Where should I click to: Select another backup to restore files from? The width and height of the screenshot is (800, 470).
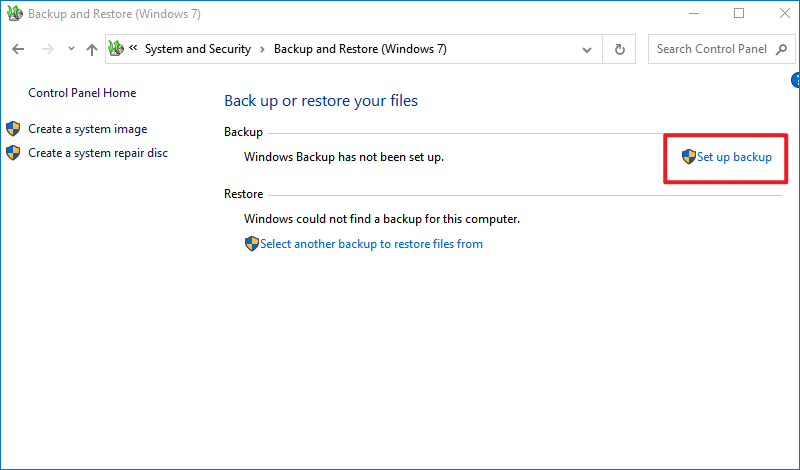[x=371, y=244]
